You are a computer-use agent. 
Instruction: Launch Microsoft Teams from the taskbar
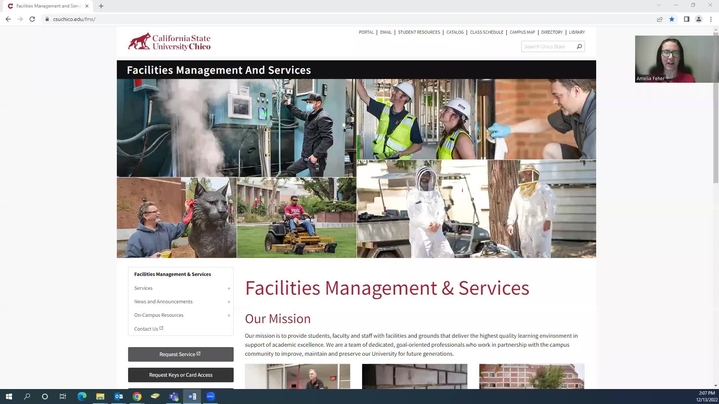click(174, 396)
